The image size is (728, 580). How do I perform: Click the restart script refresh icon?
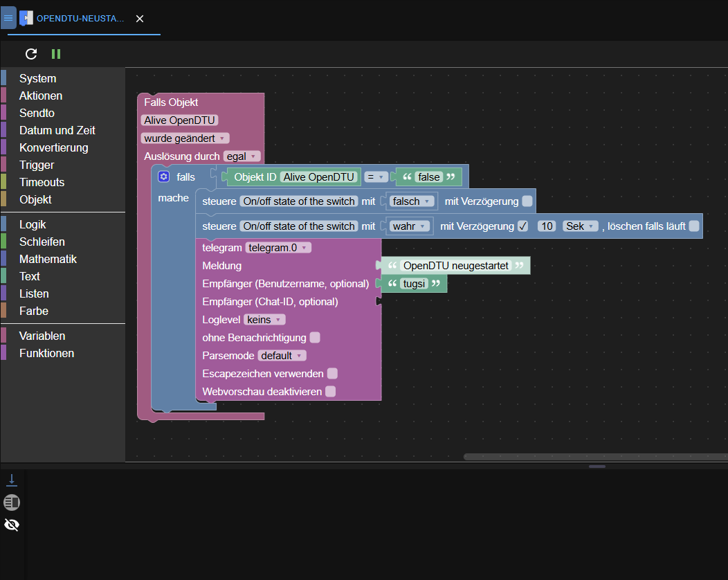tap(31, 54)
